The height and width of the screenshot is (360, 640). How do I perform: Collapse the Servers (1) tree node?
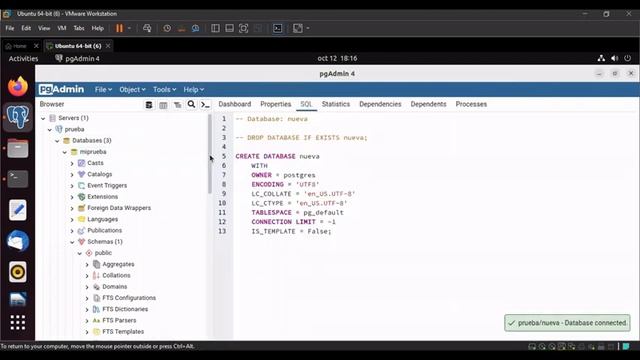pos(43,118)
